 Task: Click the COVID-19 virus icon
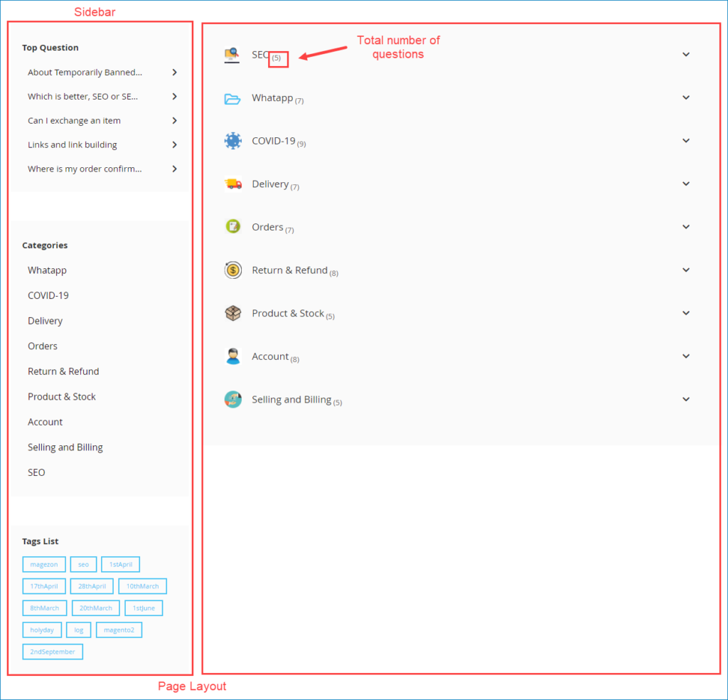click(x=232, y=141)
